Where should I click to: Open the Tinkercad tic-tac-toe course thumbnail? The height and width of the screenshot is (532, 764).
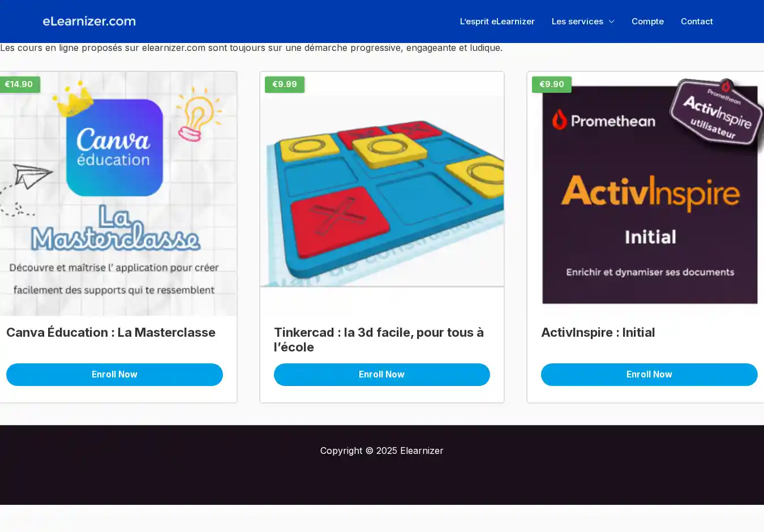pos(382,179)
